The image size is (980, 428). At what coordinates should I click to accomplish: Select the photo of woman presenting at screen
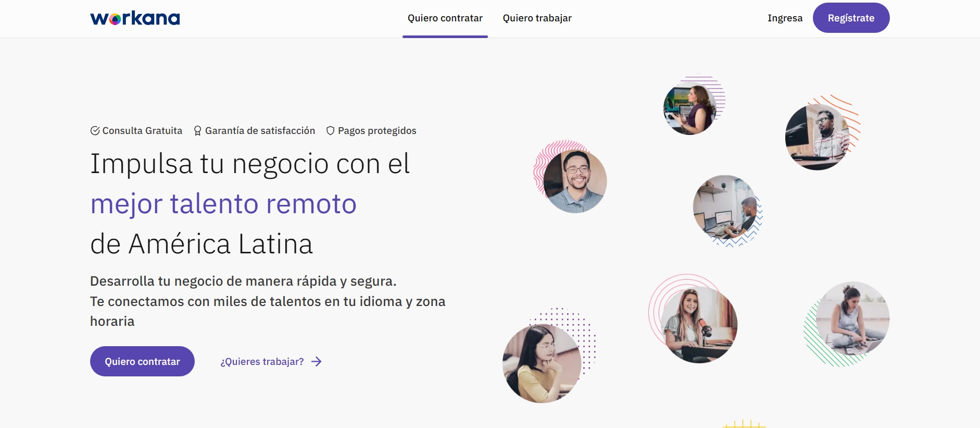689,109
